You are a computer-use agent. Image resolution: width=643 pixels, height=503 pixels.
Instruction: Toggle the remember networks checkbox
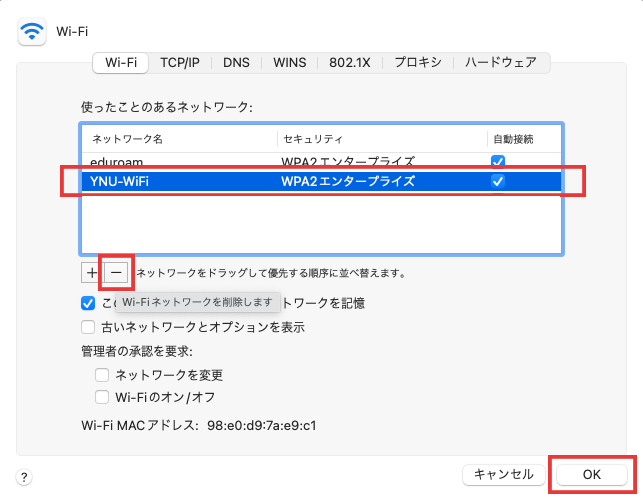click(89, 303)
